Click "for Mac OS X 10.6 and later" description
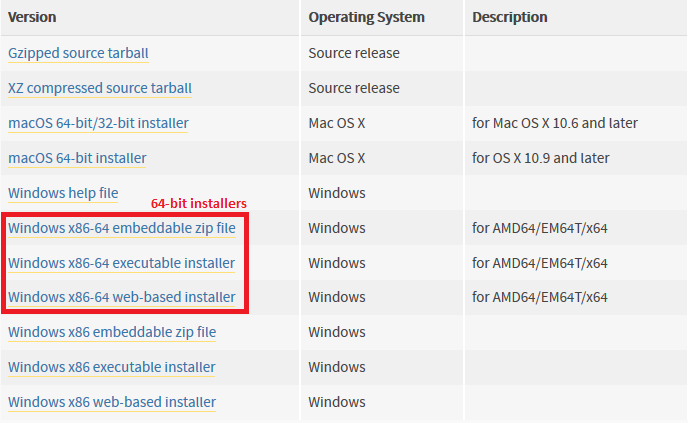Viewport: 688px width, 423px height. tap(555, 123)
